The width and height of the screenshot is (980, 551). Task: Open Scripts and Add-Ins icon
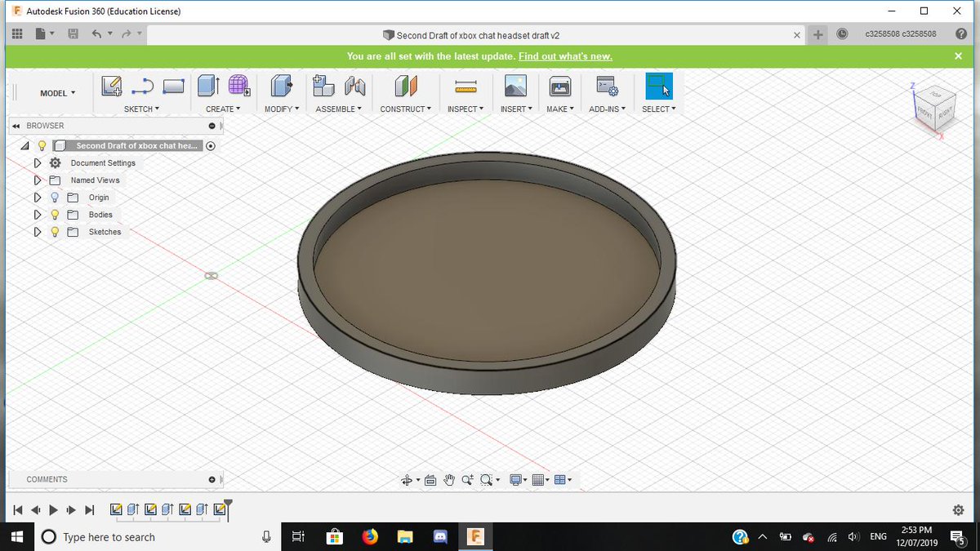[607, 86]
